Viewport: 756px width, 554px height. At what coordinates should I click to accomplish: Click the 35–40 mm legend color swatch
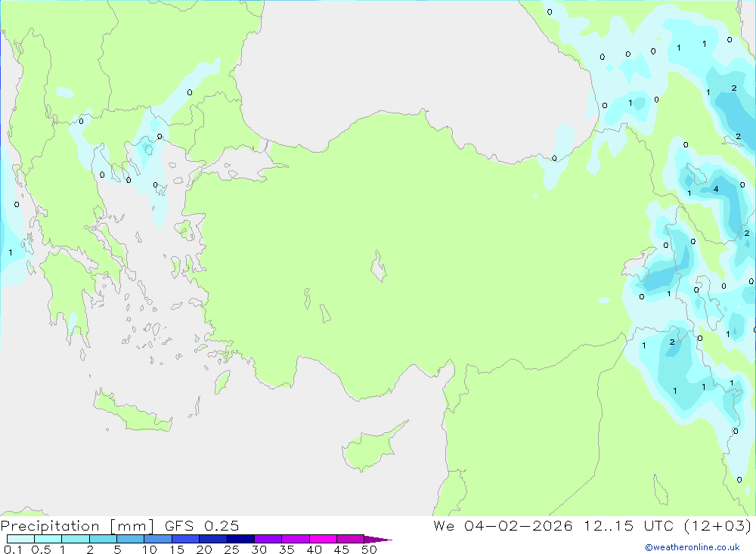coord(296,539)
